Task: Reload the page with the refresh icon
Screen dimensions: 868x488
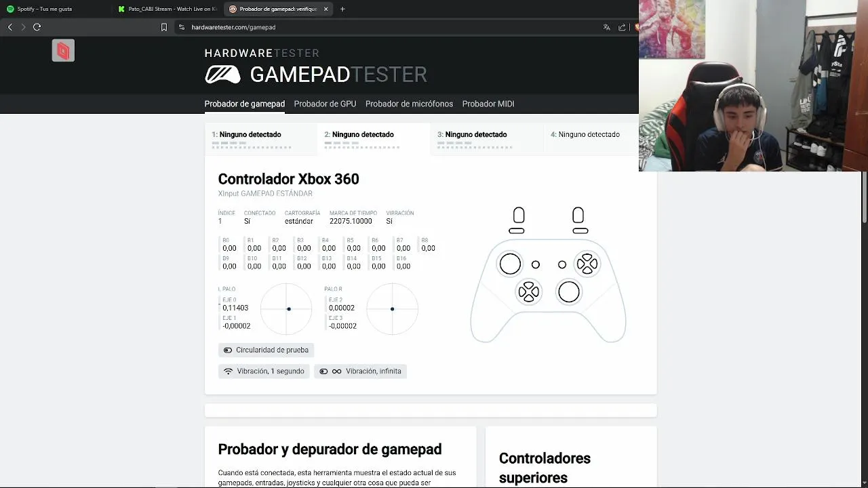Action: (x=37, y=27)
